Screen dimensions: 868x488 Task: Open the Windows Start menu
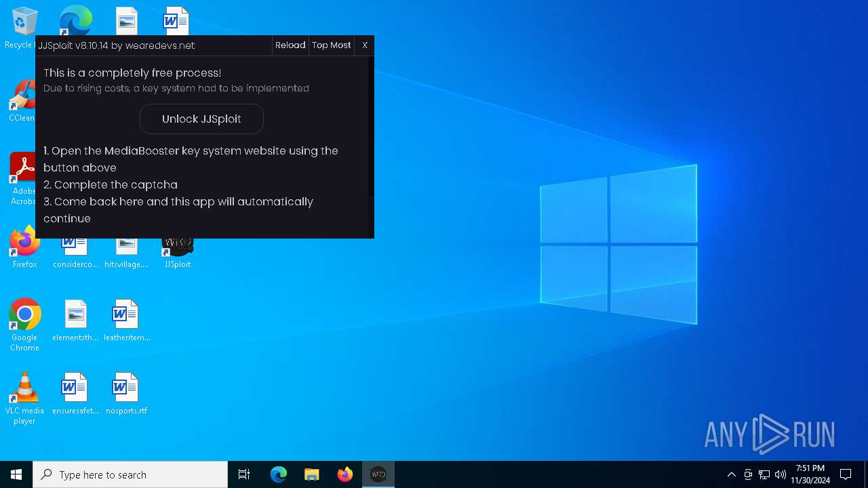[x=16, y=474]
